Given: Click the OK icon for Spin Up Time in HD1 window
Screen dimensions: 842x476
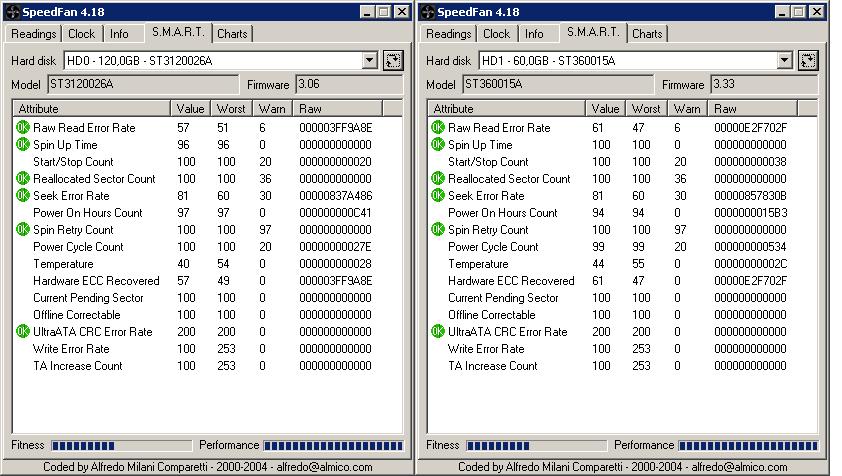Looking at the screenshot, I should pos(438,145).
